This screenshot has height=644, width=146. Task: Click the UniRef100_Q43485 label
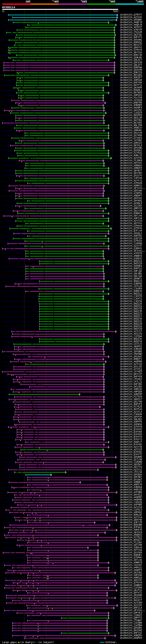pos(131,87)
